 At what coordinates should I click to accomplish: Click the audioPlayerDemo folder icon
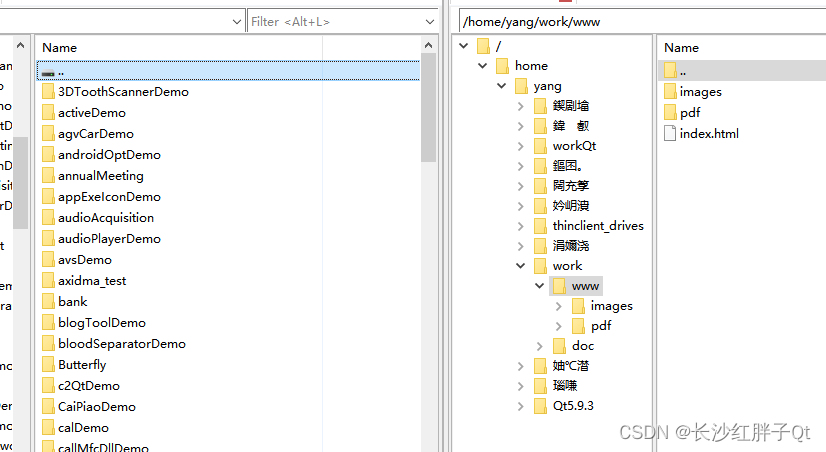pyautogui.click(x=48, y=239)
